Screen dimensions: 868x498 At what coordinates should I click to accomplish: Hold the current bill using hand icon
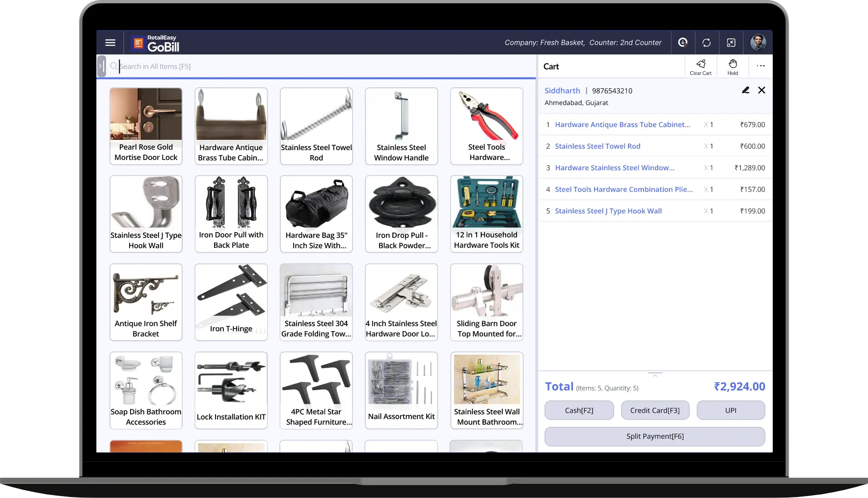tap(732, 66)
